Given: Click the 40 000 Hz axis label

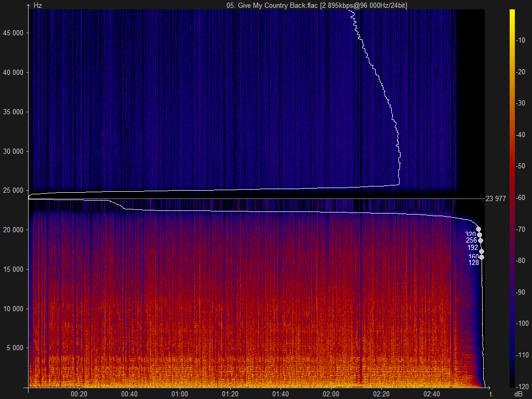Looking at the screenshot, I should coord(13,72).
